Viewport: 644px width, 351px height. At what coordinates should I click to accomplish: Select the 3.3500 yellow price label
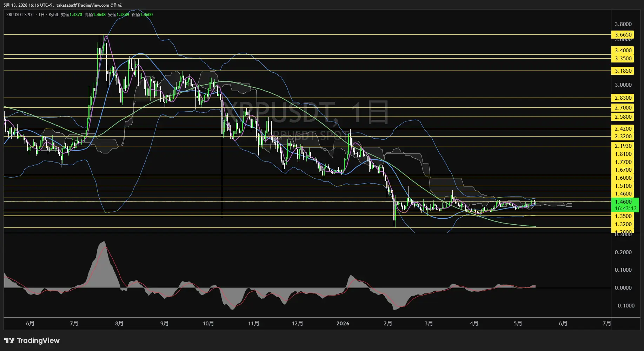623,59
